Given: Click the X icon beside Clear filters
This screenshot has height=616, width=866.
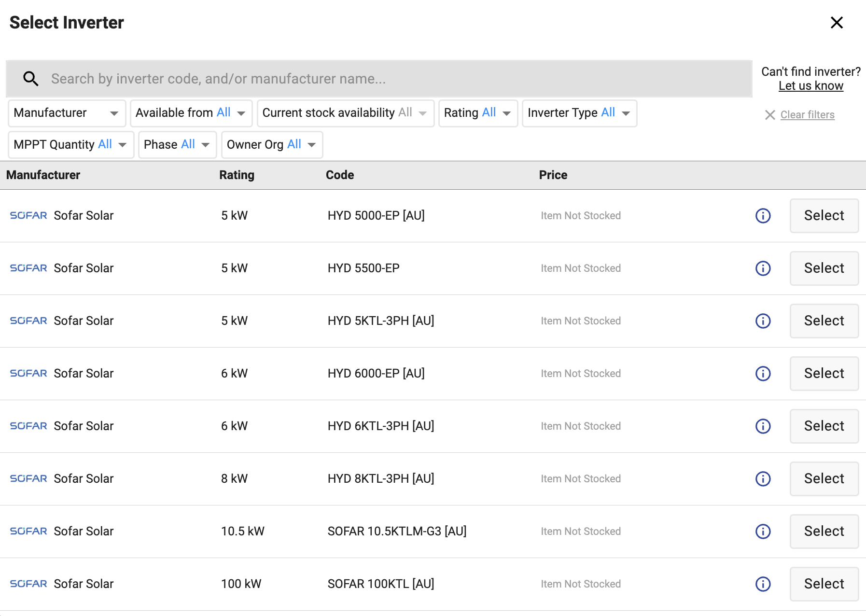Looking at the screenshot, I should [770, 115].
